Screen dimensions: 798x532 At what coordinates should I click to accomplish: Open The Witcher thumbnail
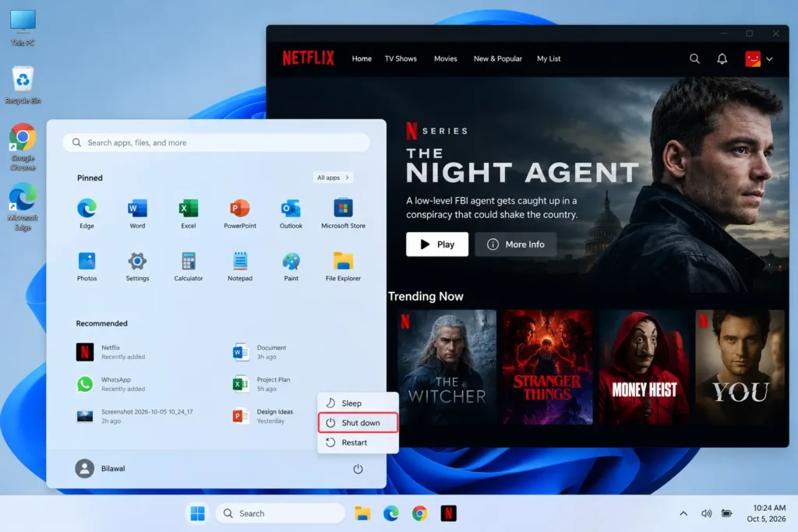point(447,367)
